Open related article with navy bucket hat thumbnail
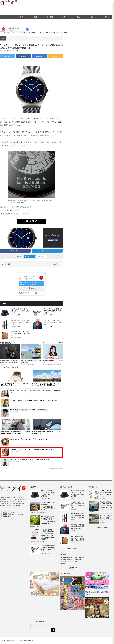 pos(5,313)
